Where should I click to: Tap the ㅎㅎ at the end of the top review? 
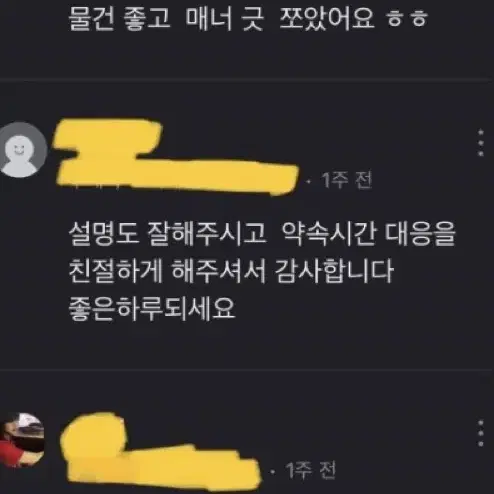(407, 19)
